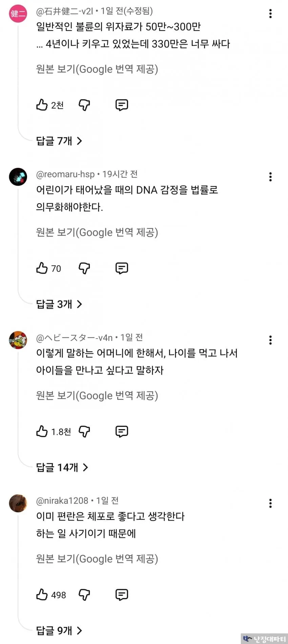Like @ヘビースター-v4n's comment with 1.8천 likes

click(42, 431)
